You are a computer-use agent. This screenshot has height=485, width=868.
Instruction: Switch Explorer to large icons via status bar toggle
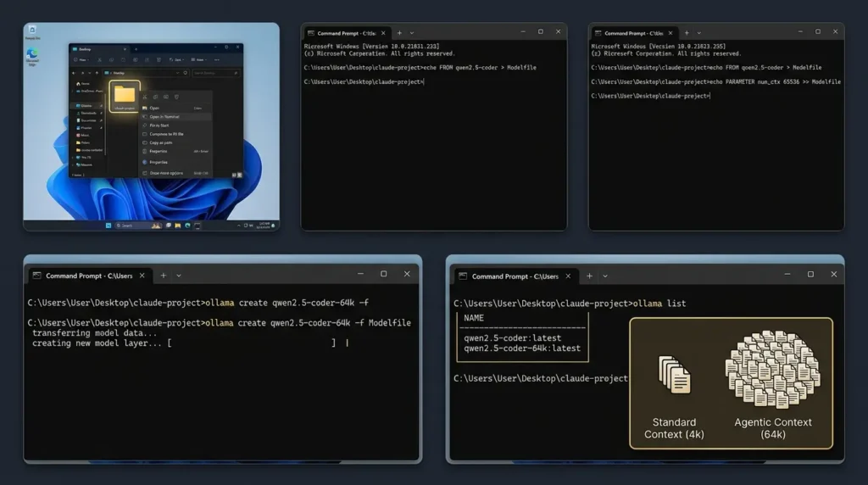coord(240,175)
